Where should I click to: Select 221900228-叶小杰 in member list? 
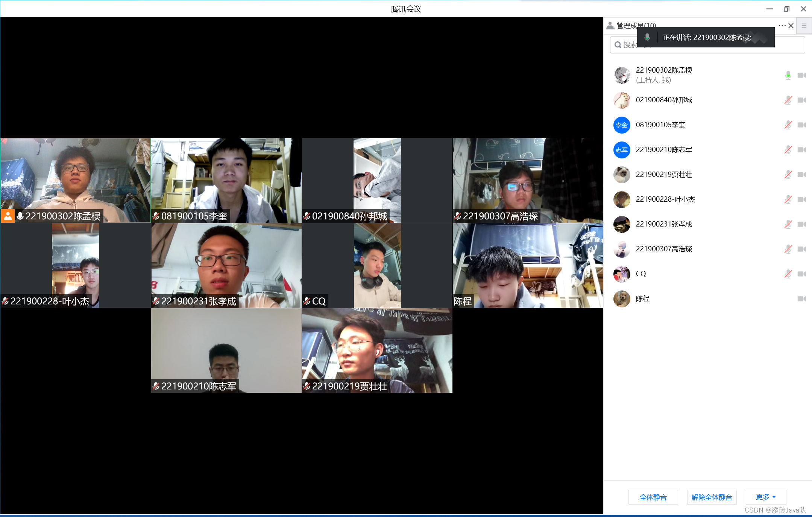(665, 199)
